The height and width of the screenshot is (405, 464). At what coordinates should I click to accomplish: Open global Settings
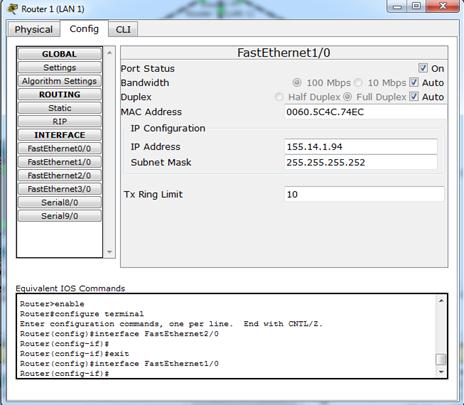[59, 68]
